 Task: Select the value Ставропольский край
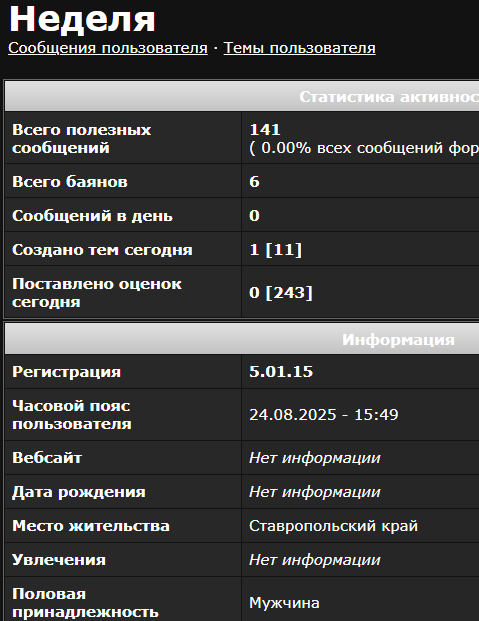pyautogui.click(x=334, y=526)
